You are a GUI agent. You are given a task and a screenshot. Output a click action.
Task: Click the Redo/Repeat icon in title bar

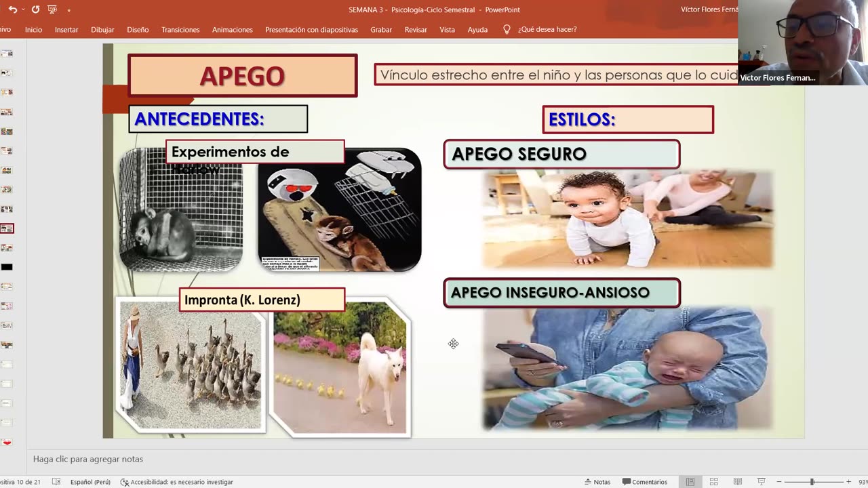[x=35, y=9]
